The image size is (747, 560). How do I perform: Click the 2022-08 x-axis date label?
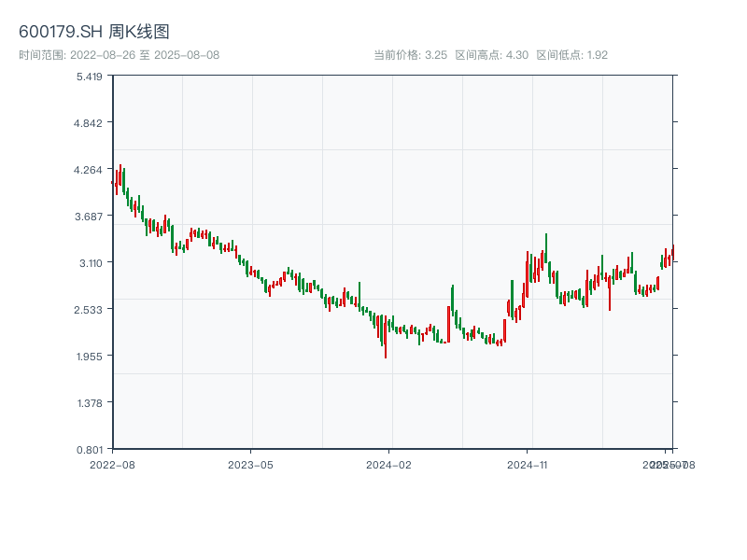point(112,464)
